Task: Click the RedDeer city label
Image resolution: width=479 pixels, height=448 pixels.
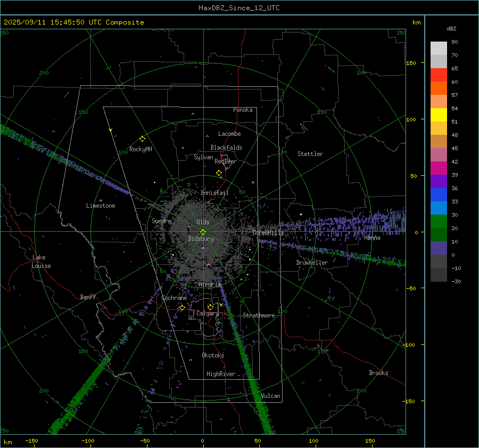Action: coord(226,161)
